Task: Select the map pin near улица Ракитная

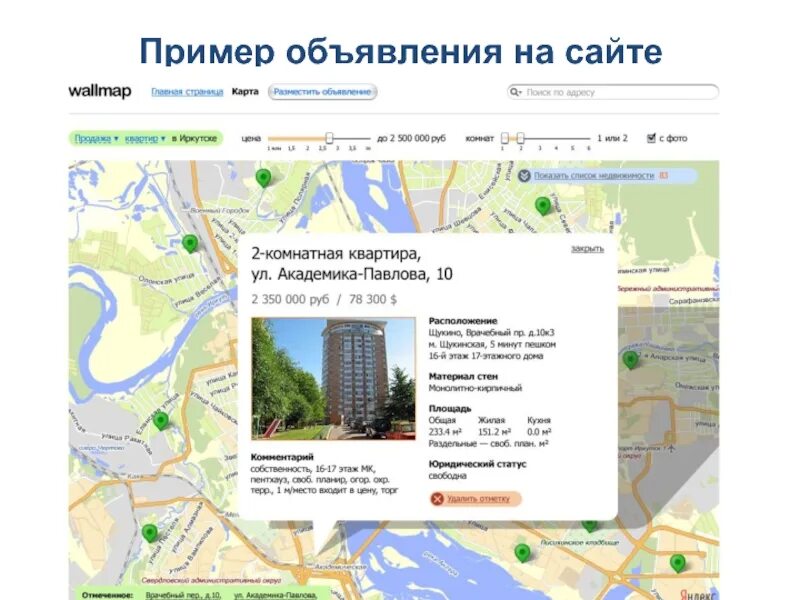Action: pyautogui.click(x=161, y=421)
